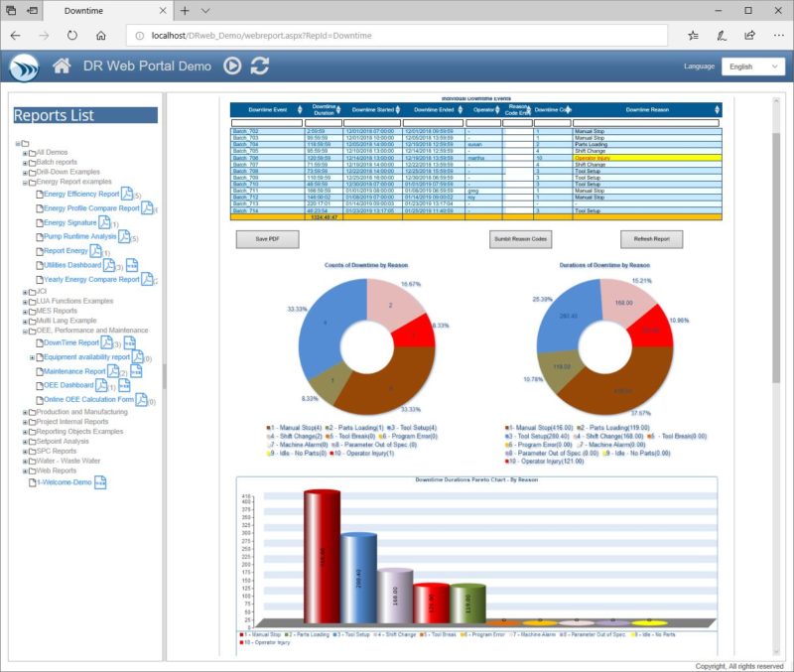Click the export icon next to Utilities Dashboard
Image resolution: width=794 pixels, height=672 pixels.
(132, 265)
